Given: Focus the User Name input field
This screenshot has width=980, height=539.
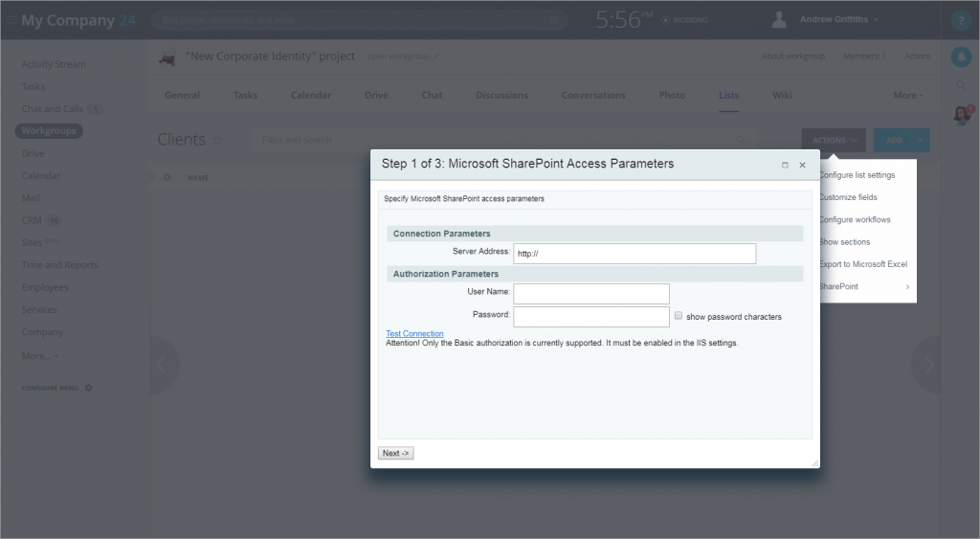Looking at the screenshot, I should tap(591, 294).
